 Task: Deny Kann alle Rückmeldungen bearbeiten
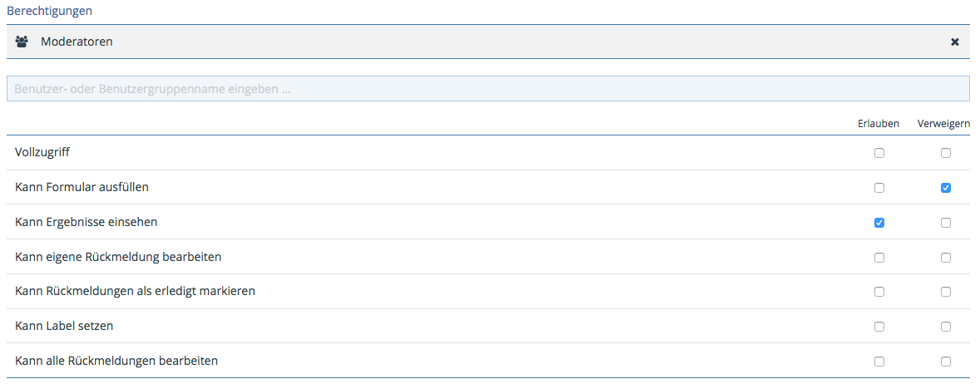(x=946, y=362)
